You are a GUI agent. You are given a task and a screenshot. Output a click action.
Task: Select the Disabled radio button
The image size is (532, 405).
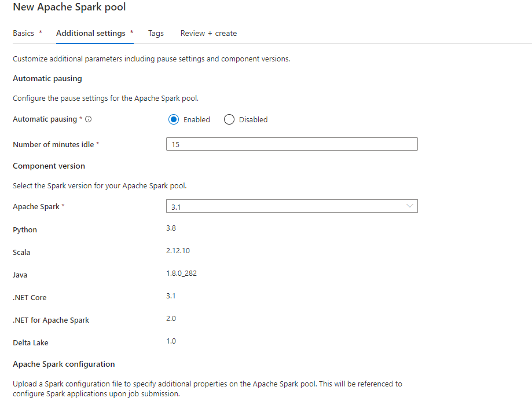coord(229,119)
